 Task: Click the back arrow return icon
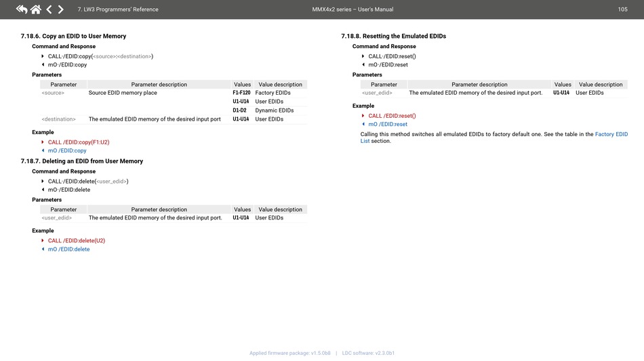[x=22, y=9]
